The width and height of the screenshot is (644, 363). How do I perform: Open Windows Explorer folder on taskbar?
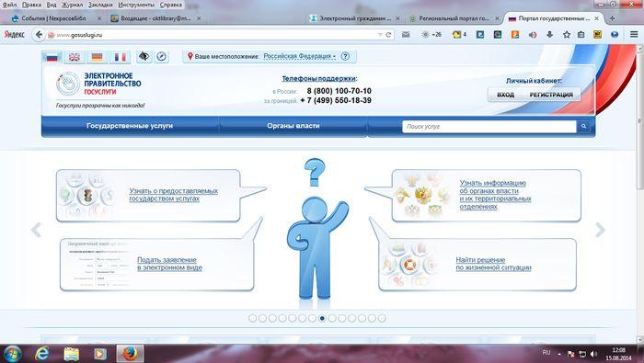[x=71, y=354]
